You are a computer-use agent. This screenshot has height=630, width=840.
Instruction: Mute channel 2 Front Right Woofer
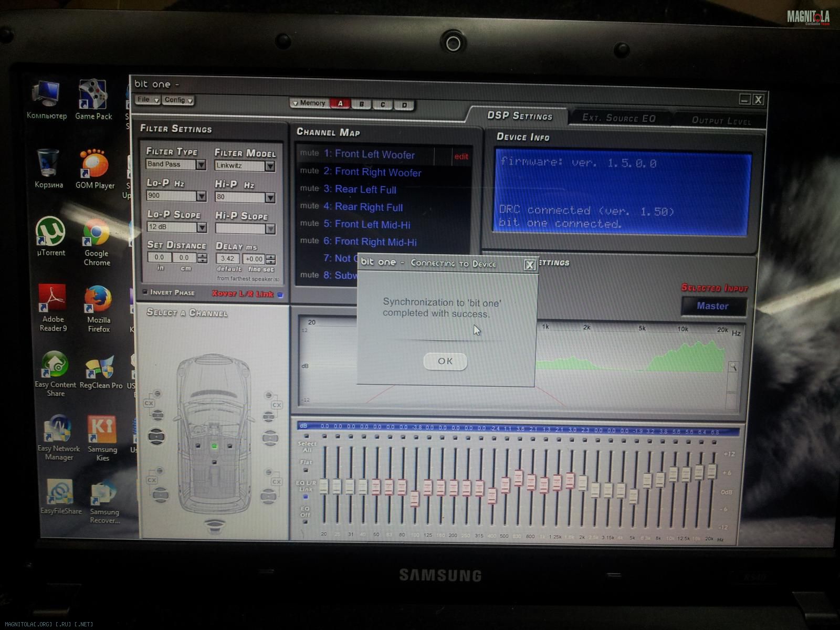[x=309, y=171]
